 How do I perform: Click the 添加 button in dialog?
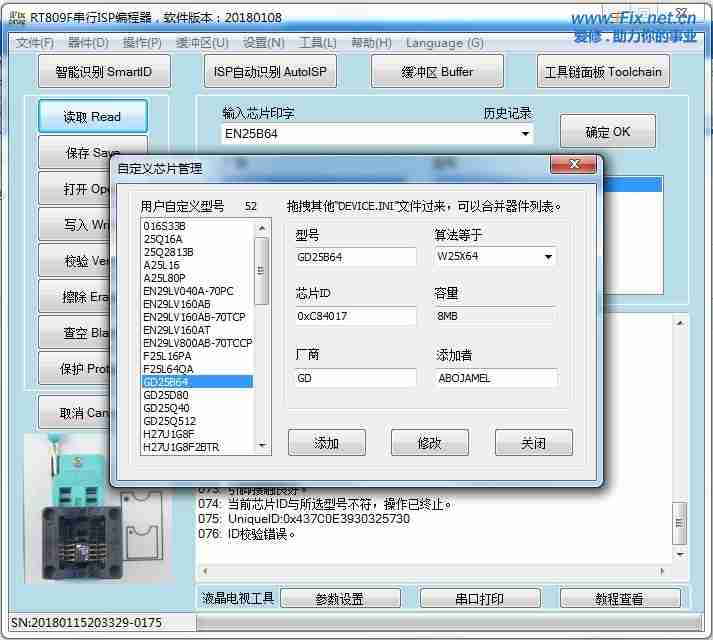click(x=326, y=442)
